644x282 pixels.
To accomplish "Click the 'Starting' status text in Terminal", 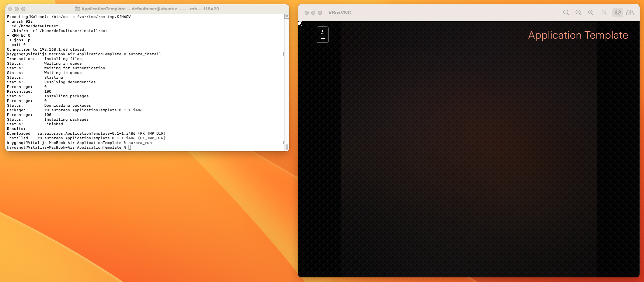I will [x=54, y=77].
